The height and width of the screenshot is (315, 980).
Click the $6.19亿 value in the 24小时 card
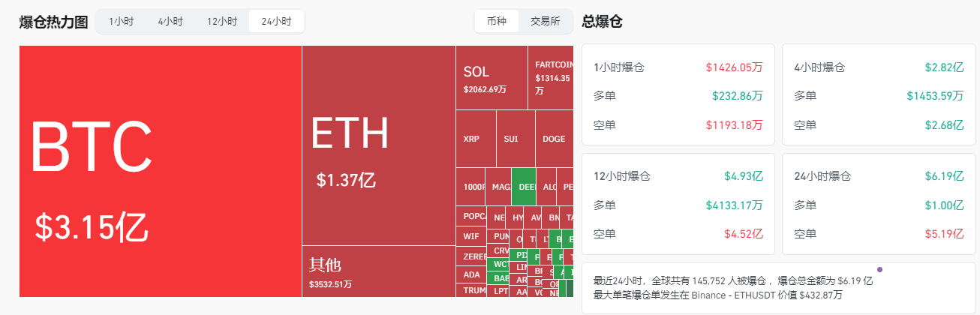tap(944, 176)
